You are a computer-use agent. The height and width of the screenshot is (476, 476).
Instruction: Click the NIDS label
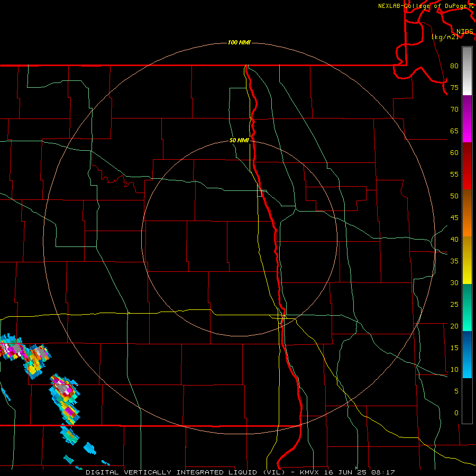tap(464, 31)
